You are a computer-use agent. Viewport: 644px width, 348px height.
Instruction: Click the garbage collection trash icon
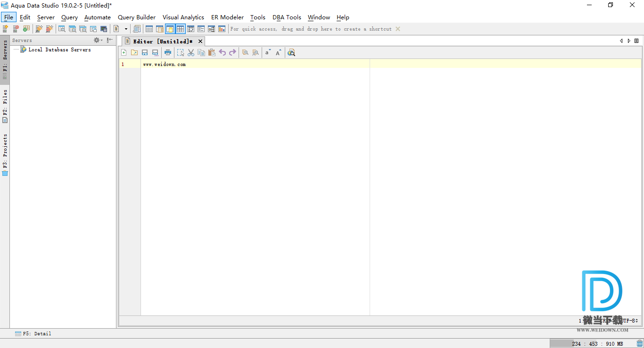coord(639,344)
